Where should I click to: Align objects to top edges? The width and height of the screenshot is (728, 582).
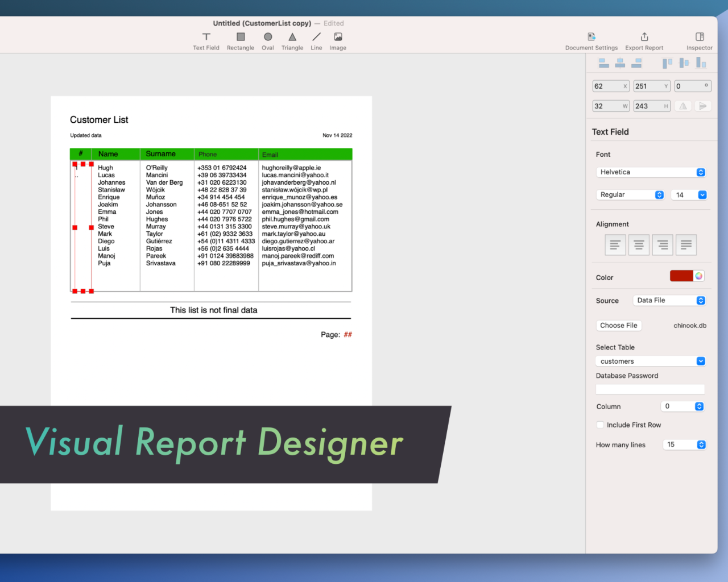tap(667, 63)
